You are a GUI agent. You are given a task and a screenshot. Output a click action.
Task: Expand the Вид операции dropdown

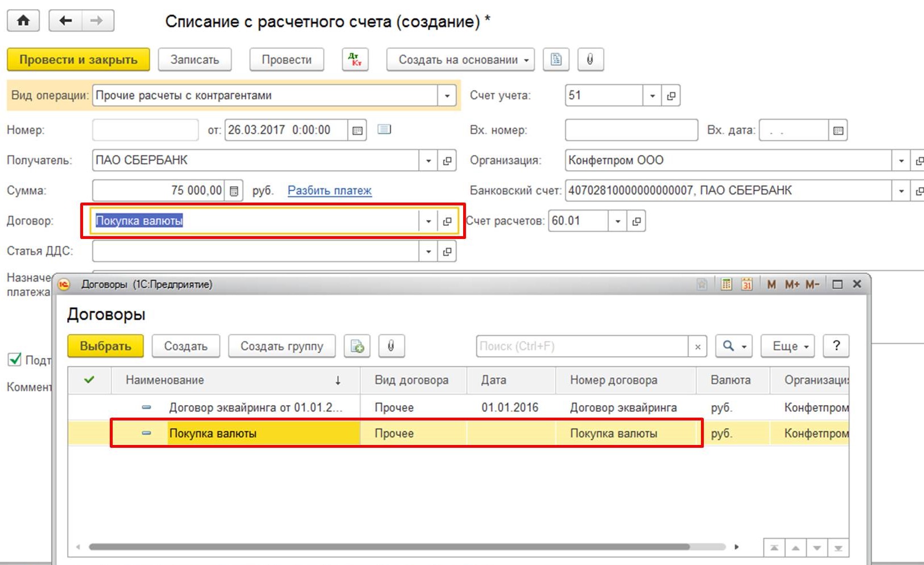click(x=447, y=96)
